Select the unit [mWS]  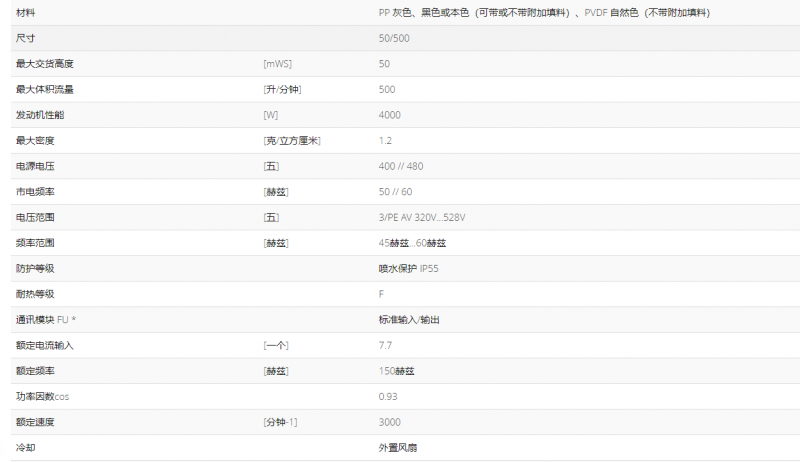coord(278,64)
